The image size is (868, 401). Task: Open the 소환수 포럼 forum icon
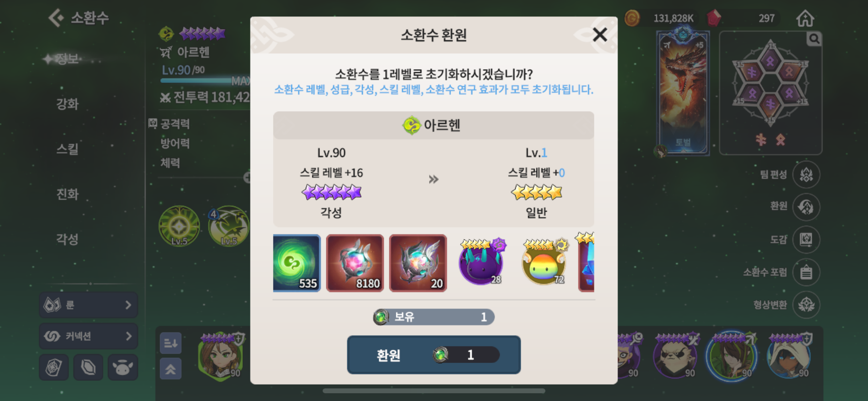806,272
